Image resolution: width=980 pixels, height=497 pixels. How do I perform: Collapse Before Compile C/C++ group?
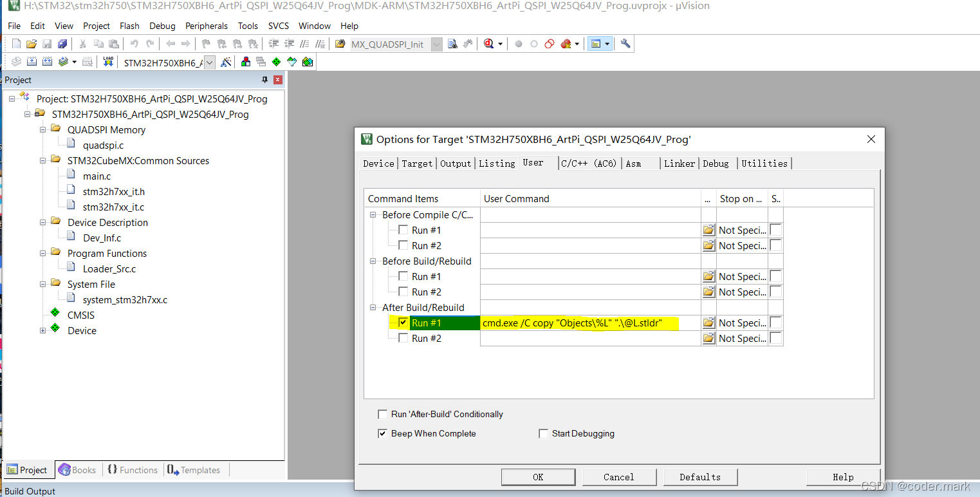coord(373,214)
